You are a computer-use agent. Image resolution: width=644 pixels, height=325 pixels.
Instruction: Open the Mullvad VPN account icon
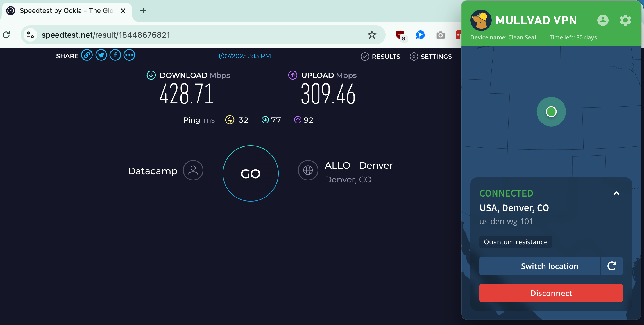603,20
